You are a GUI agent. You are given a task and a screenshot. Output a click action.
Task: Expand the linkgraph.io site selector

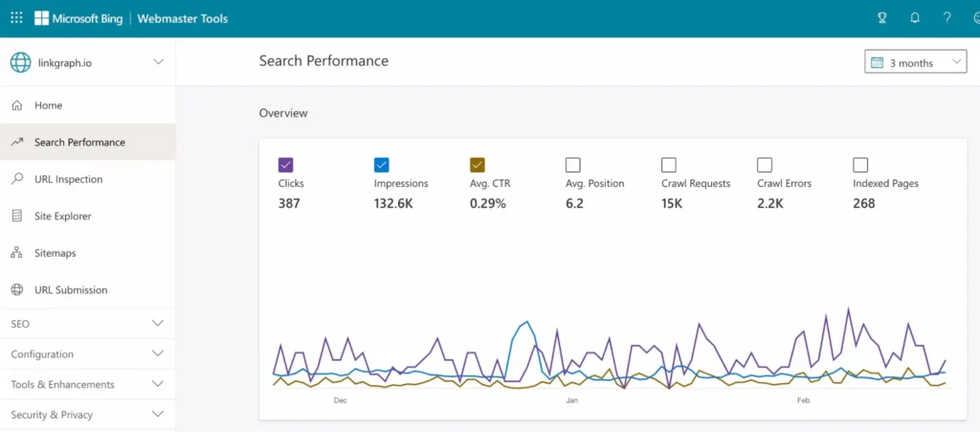coord(158,62)
